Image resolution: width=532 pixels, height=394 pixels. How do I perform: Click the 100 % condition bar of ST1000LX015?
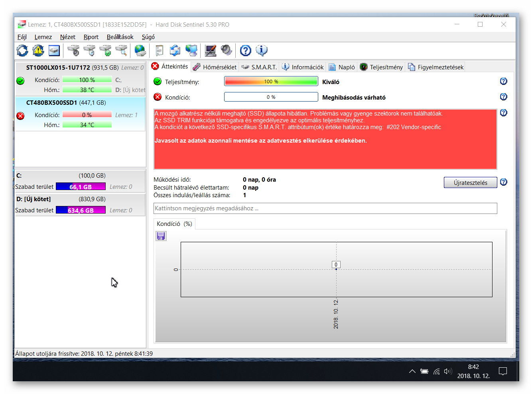(x=87, y=80)
